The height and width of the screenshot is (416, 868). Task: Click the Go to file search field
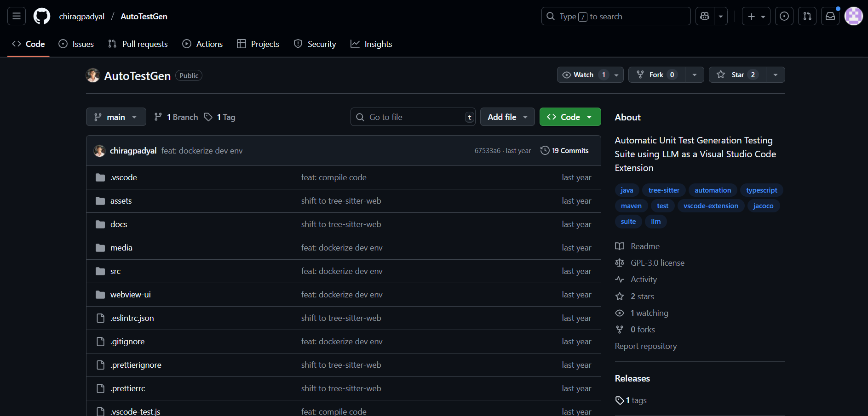coord(413,117)
